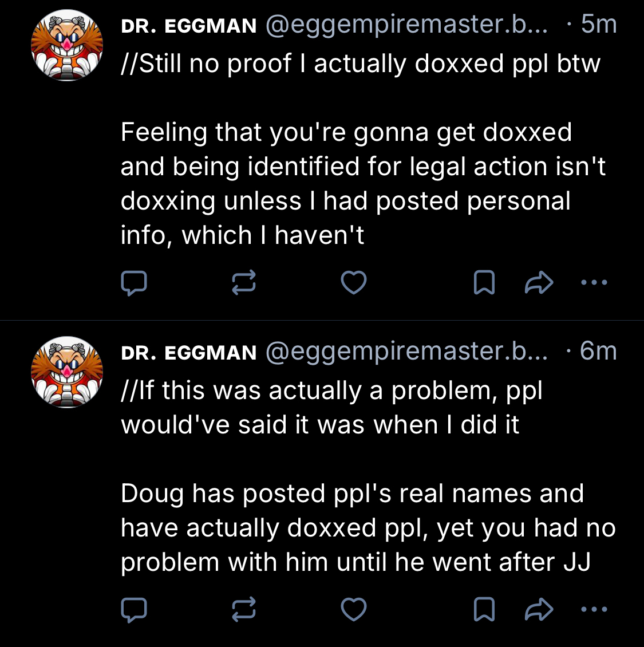The image size is (644, 647).
Task: Open more options on the 5m post
Action: [594, 282]
